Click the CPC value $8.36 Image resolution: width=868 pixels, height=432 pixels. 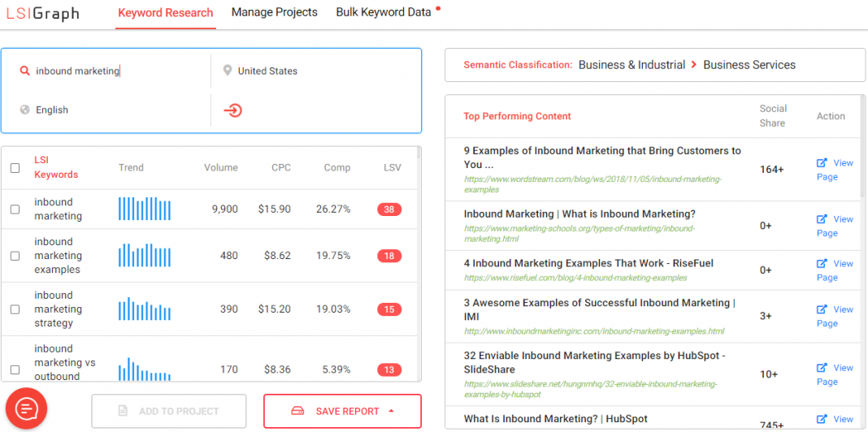tap(277, 369)
